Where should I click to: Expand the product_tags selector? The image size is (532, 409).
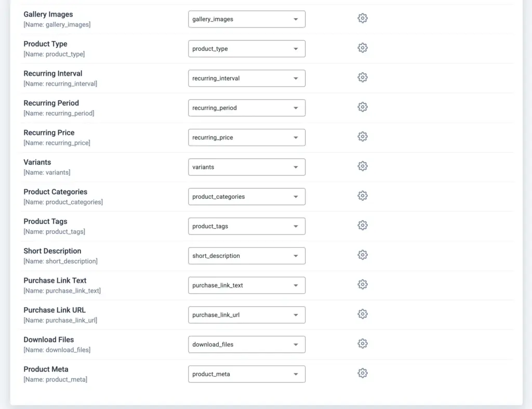click(x=246, y=226)
